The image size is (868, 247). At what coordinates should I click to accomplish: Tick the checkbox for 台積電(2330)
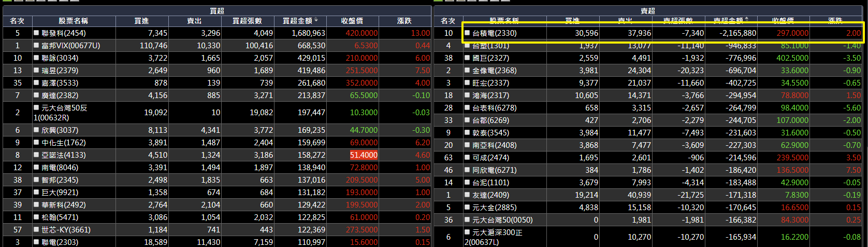click(x=467, y=33)
